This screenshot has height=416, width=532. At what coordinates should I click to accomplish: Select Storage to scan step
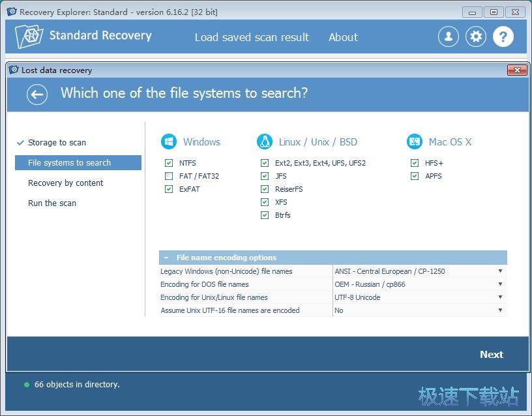(57, 143)
